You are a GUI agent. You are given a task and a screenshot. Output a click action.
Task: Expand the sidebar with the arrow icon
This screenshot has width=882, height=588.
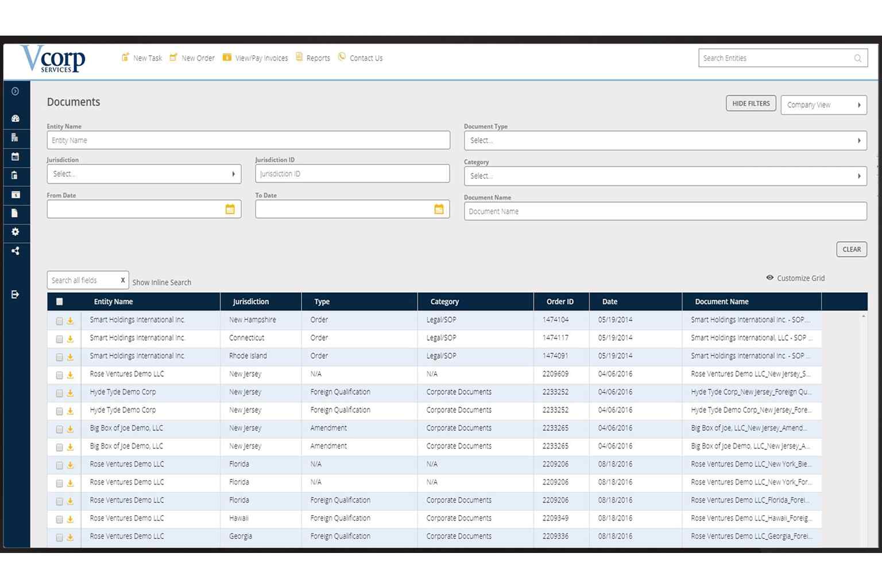click(x=16, y=91)
